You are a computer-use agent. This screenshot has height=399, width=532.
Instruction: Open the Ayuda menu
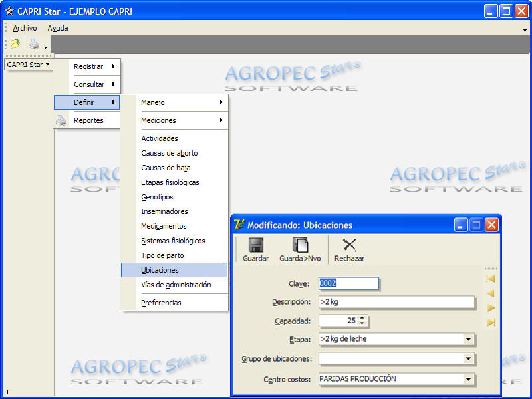pos(58,28)
